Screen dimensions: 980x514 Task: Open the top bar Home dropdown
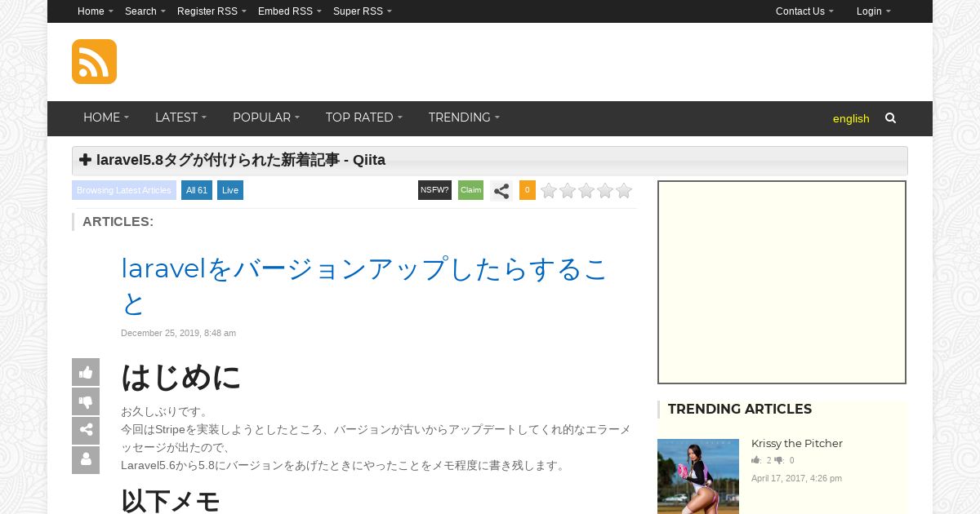[96, 11]
